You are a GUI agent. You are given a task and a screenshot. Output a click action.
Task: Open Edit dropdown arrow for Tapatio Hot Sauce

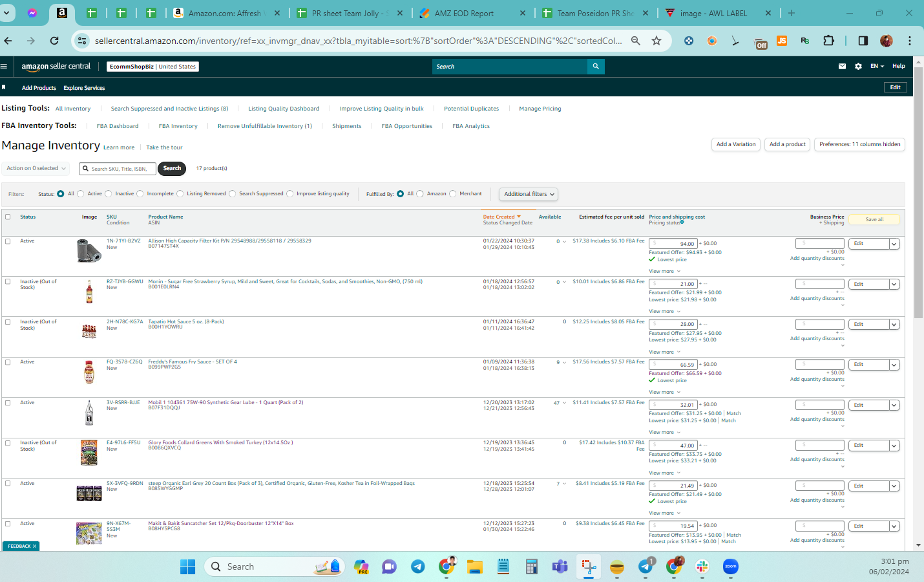pos(894,325)
